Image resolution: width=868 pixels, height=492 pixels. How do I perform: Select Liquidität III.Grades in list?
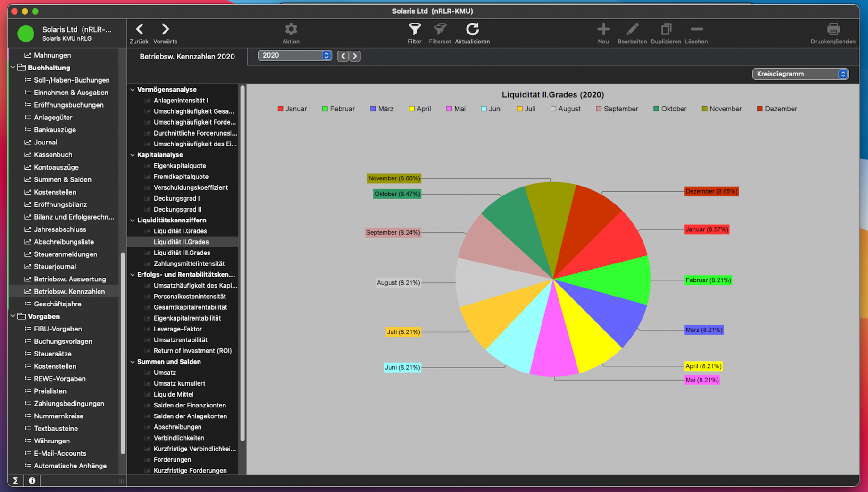[182, 253]
